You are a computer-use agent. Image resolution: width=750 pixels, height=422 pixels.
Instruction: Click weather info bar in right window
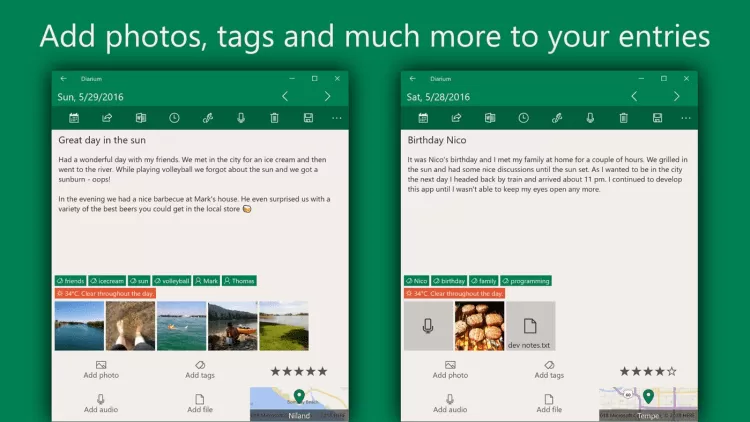tap(454, 293)
